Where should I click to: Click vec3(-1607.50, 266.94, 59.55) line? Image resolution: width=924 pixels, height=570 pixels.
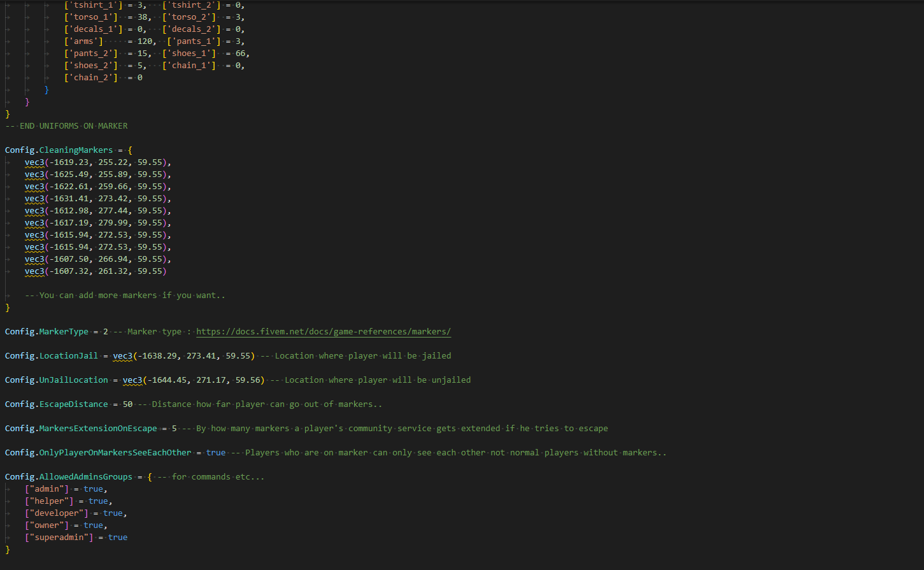pyautogui.click(x=98, y=259)
